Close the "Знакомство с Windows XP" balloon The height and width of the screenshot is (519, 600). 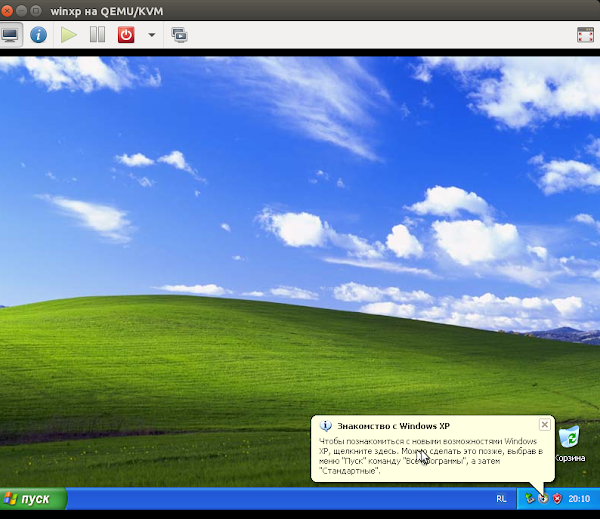[x=545, y=424]
